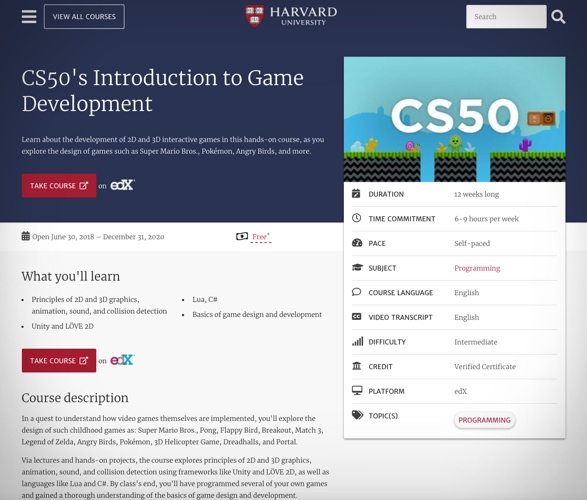Click the Video Transcript 'English' value

pos(466,317)
